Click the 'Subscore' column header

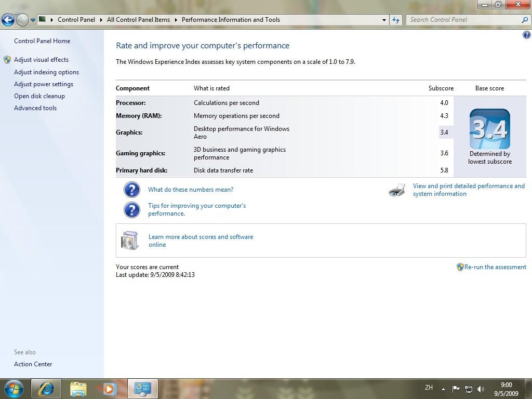coord(441,88)
